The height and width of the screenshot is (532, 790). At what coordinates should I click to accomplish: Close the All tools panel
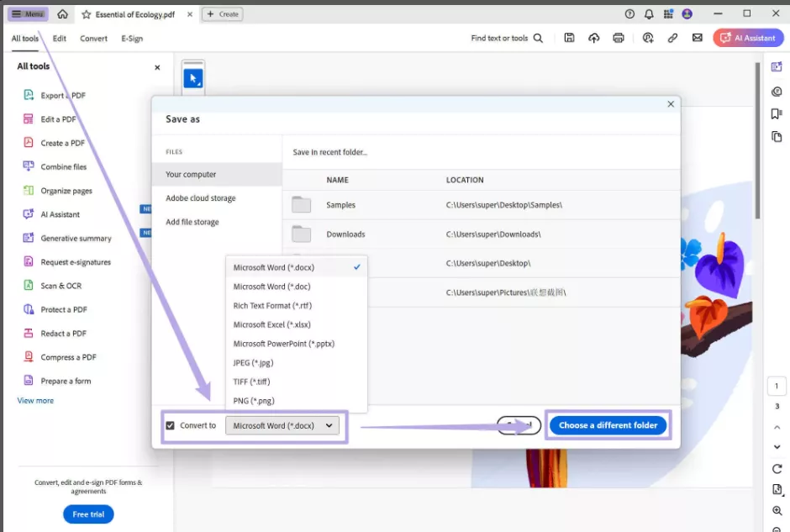(x=157, y=67)
